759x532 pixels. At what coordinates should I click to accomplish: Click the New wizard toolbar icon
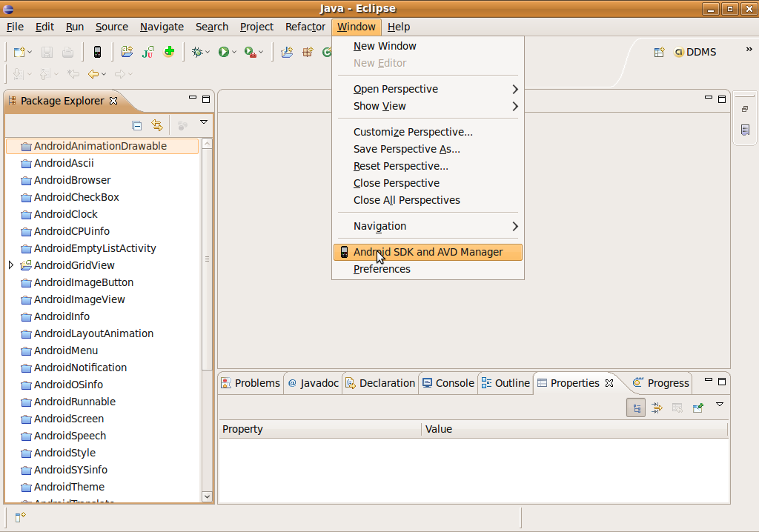pyautogui.click(x=19, y=52)
